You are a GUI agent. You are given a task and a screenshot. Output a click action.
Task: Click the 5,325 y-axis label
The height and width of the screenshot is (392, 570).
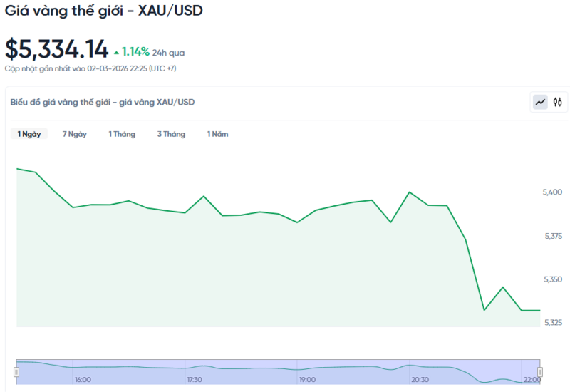point(553,323)
